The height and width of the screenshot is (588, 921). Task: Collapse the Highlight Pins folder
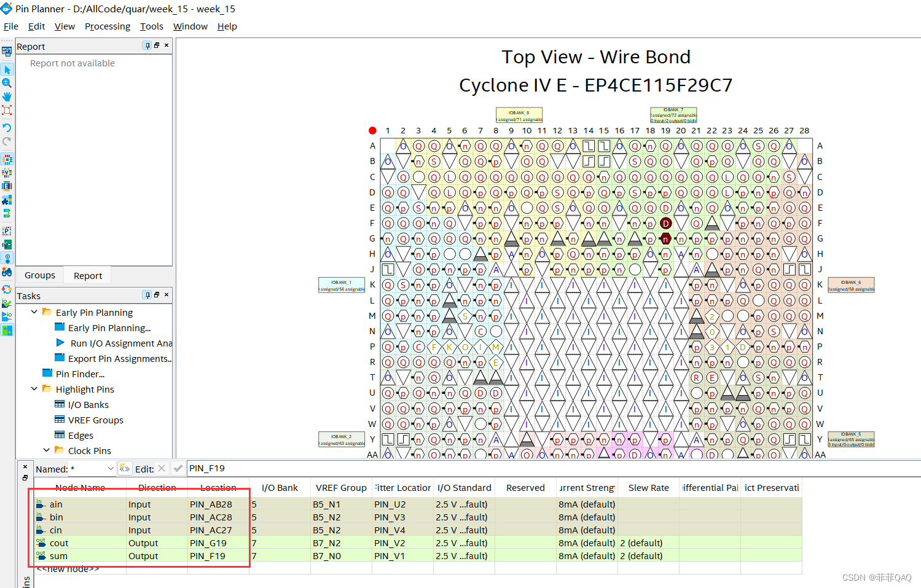click(34, 389)
